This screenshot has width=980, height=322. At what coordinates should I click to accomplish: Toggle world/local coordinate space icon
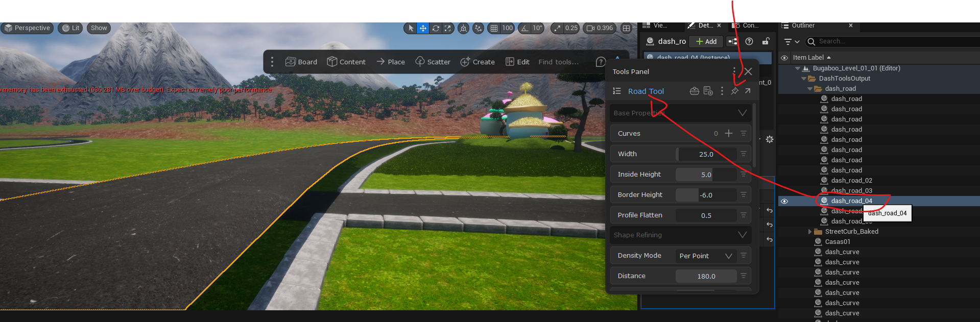pyautogui.click(x=463, y=28)
